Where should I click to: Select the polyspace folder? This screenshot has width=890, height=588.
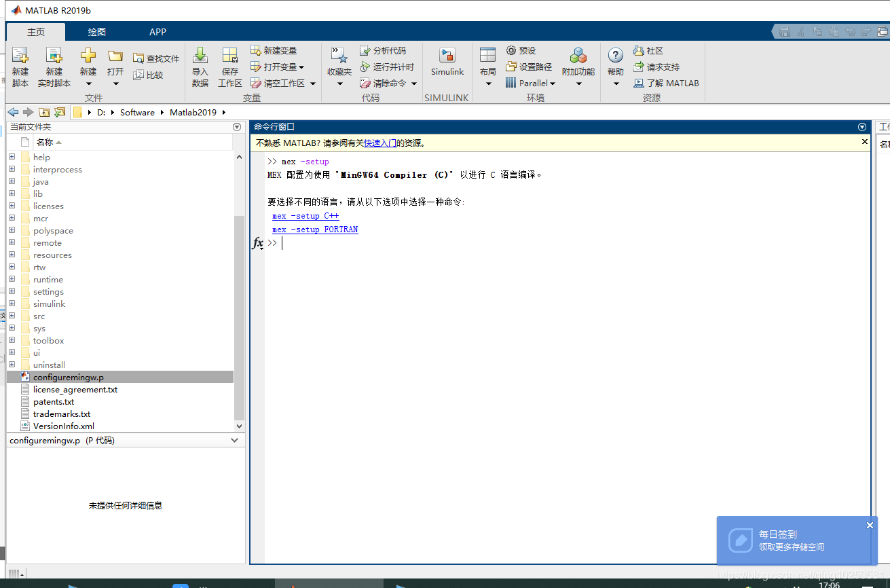coord(53,230)
